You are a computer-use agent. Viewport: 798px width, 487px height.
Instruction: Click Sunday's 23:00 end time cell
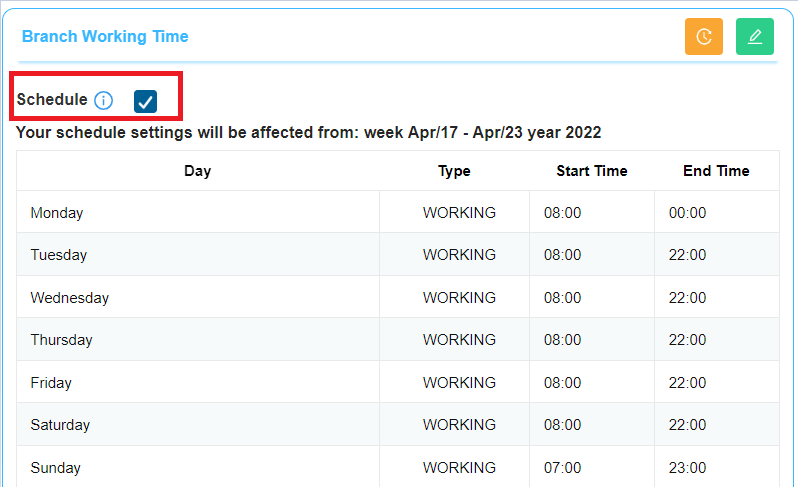point(717,467)
